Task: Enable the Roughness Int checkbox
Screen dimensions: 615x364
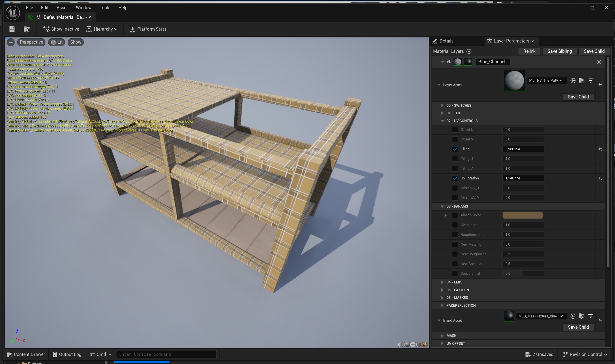Action: pos(455,235)
